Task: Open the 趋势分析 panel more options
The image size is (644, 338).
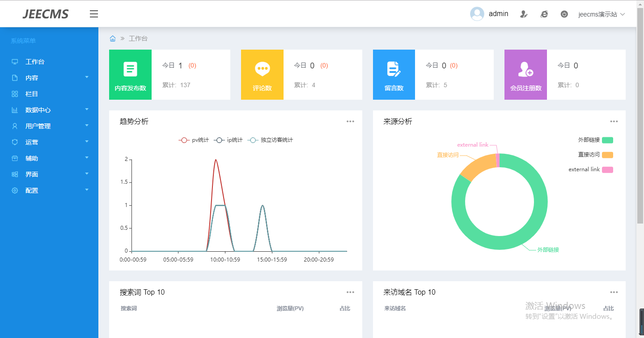Action: (x=350, y=122)
